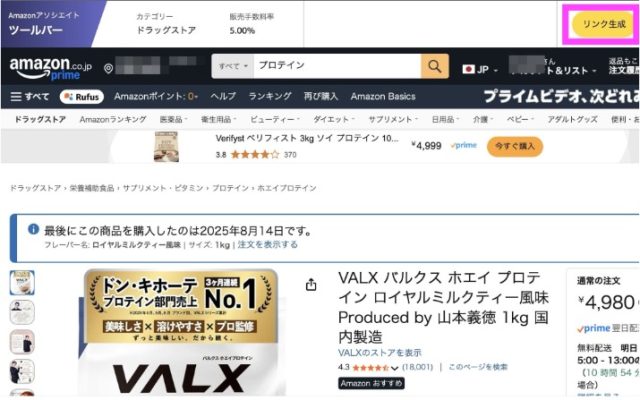
Task: Open the サプリメント category menu
Action: [393, 120]
